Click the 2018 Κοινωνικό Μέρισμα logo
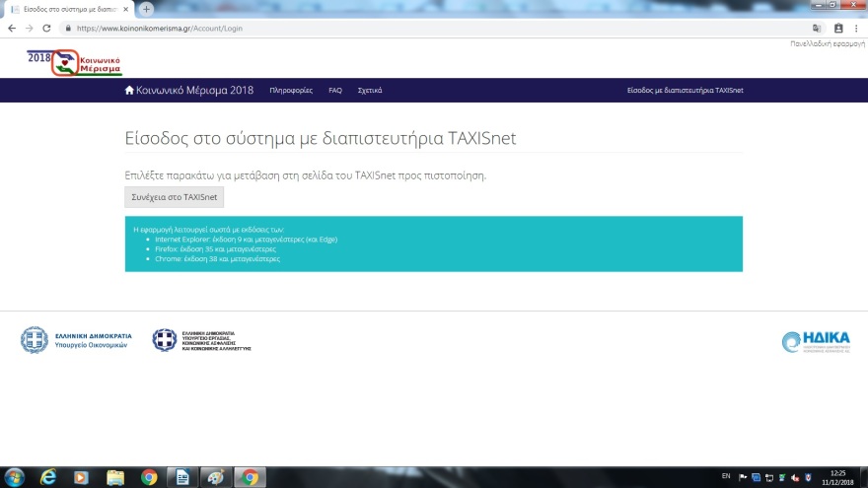The width and height of the screenshot is (868, 488). pyautogui.click(x=75, y=61)
